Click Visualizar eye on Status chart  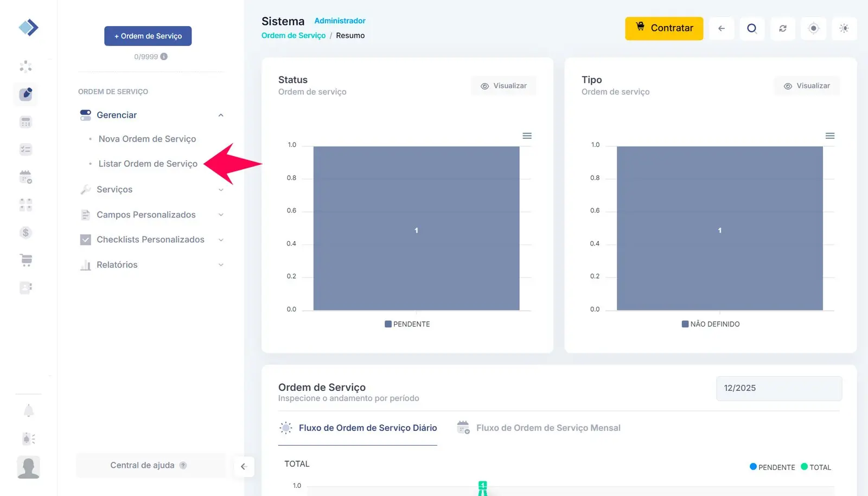503,86
